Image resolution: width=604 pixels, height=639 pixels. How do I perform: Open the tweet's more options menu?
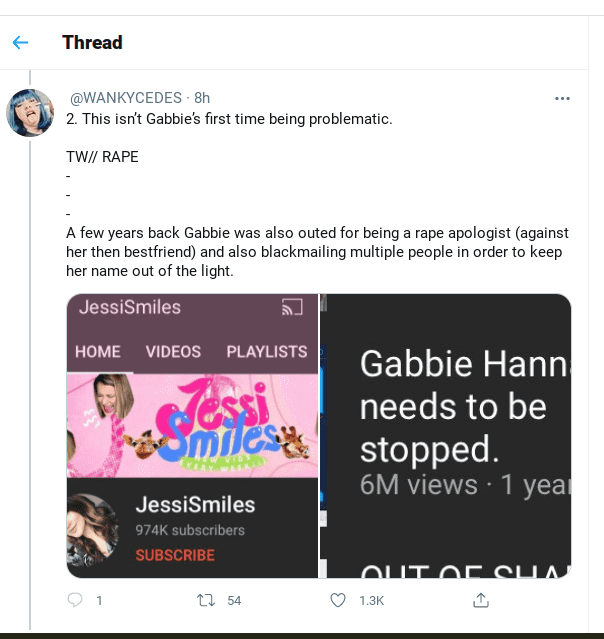click(x=562, y=98)
